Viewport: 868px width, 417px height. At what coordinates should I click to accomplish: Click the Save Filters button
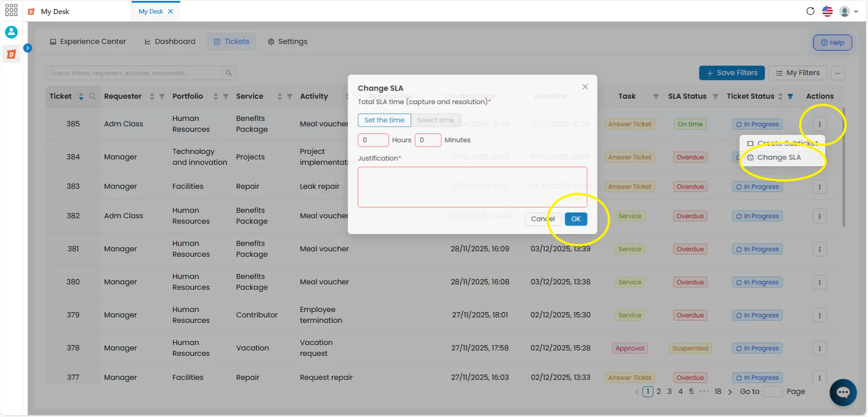tap(732, 73)
